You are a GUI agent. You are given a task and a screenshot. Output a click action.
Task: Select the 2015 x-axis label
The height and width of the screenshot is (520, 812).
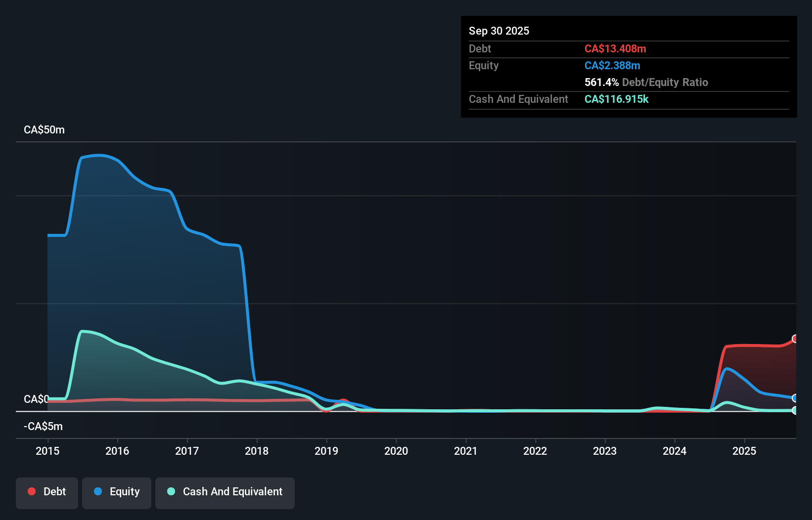click(47, 451)
